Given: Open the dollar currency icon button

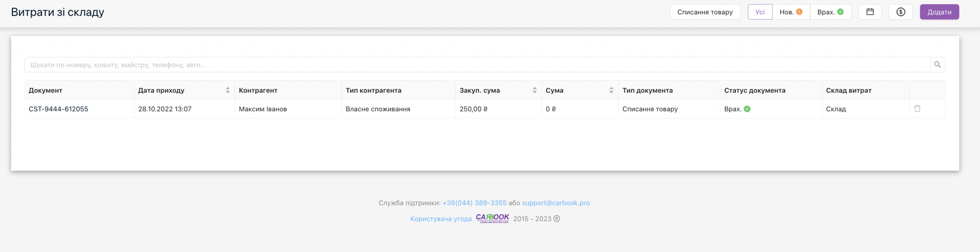Looking at the screenshot, I should pyautogui.click(x=901, y=12).
